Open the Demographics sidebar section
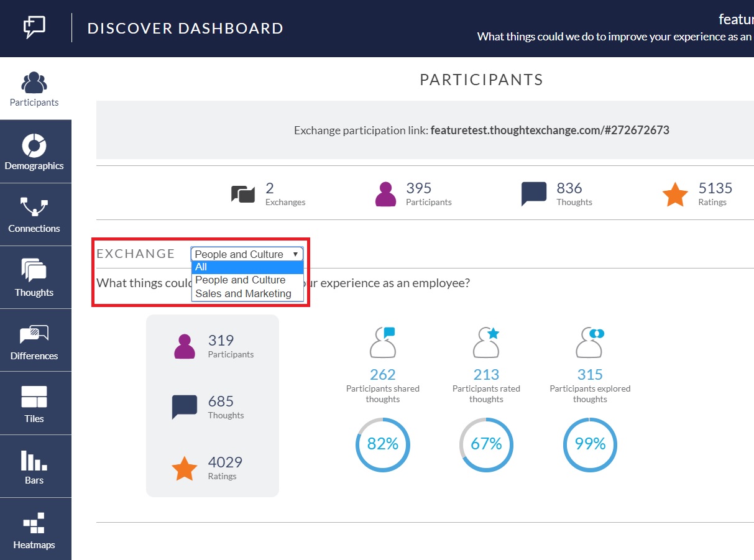The image size is (754, 560). coord(34,152)
